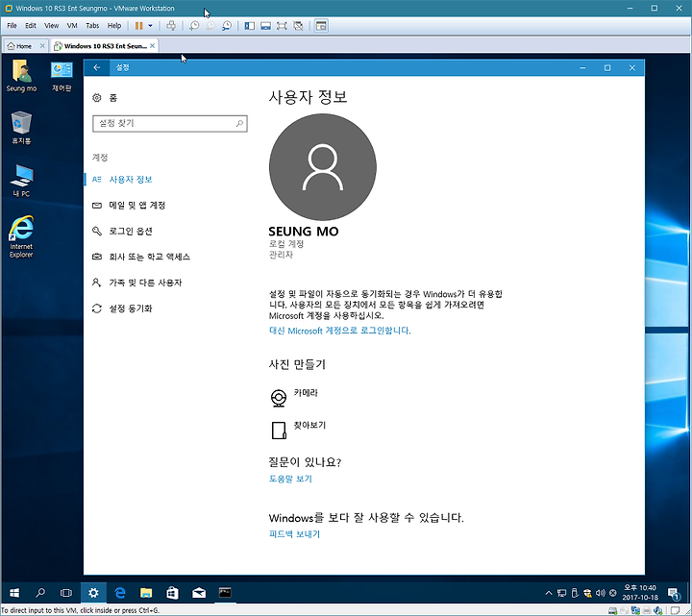Image resolution: width=692 pixels, height=616 pixels.
Task: Open 설정 동기화 page
Action: 122,308
